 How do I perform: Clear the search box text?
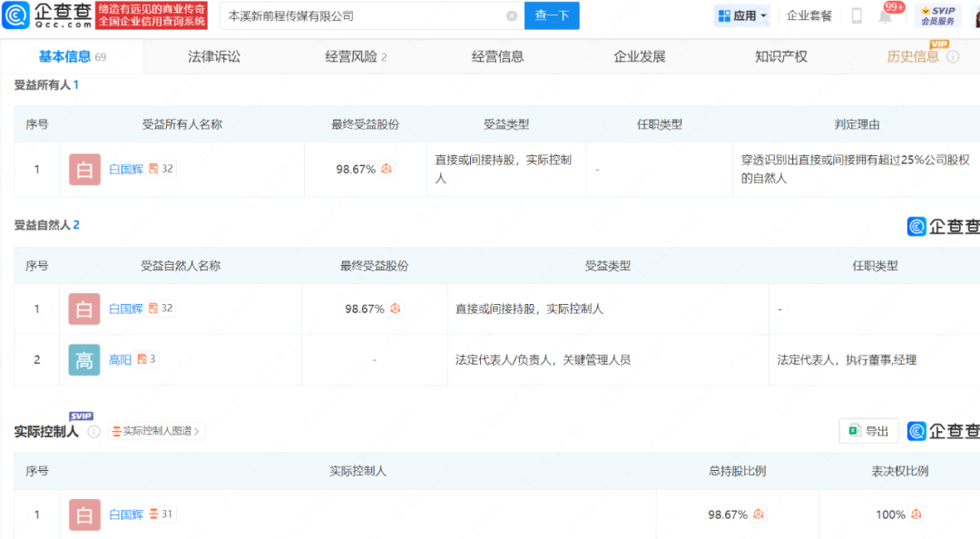(x=512, y=16)
